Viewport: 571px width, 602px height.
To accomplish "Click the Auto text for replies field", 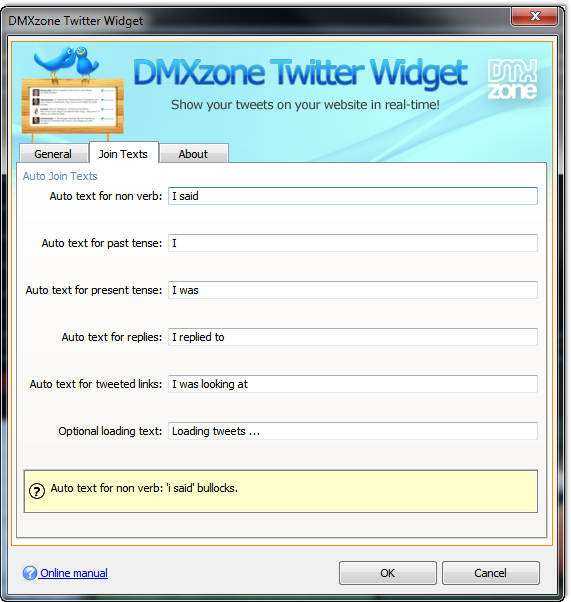I will [353, 337].
